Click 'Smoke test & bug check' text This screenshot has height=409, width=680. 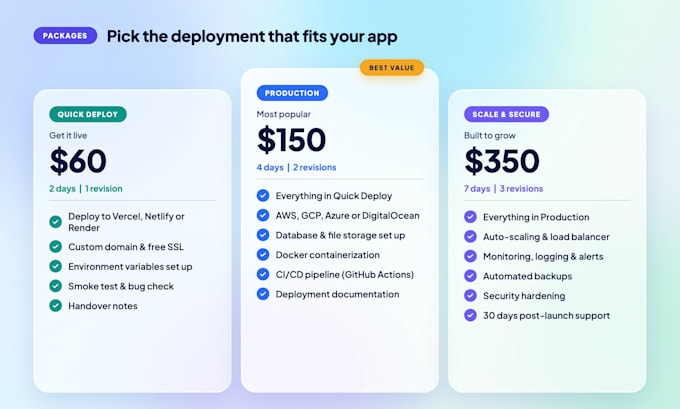(121, 286)
